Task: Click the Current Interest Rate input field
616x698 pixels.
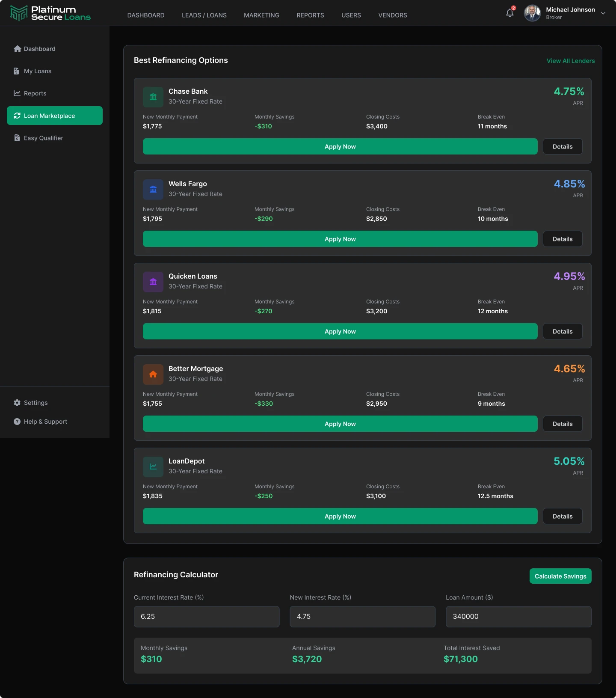Action: click(x=207, y=617)
